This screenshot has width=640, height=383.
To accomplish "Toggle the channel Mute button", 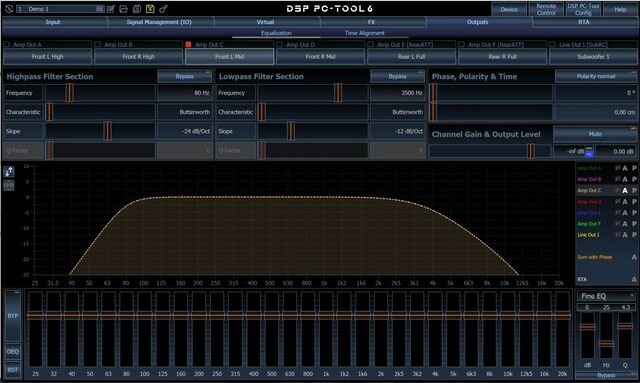I will pos(595,134).
